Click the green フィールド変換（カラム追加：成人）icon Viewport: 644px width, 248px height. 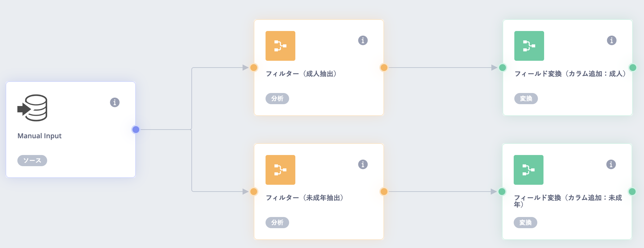coord(529,46)
